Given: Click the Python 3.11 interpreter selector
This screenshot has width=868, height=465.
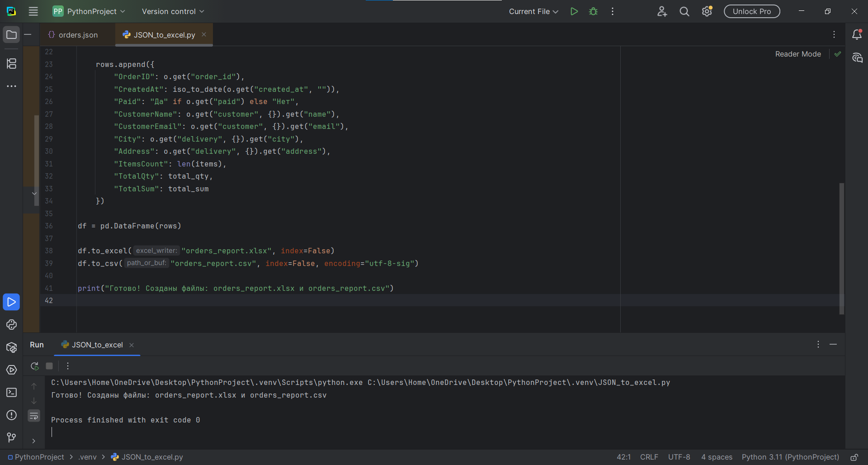Looking at the screenshot, I should click(x=790, y=457).
